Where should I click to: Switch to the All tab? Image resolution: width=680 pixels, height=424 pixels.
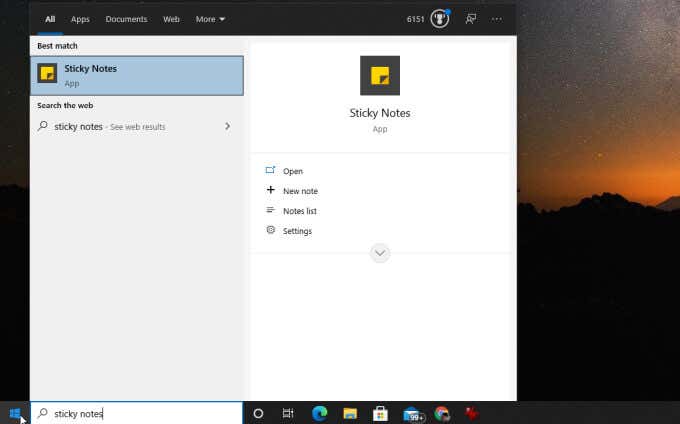pyautogui.click(x=50, y=19)
